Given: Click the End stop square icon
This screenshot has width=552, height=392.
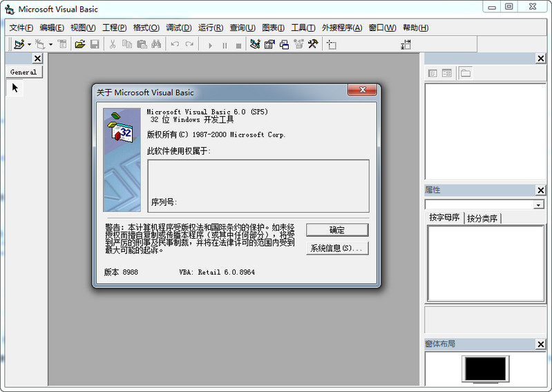Looking at the screenshot, I should point(238,46).
